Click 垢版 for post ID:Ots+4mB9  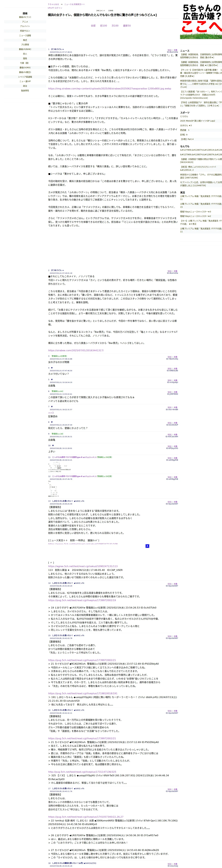click(169, 407)
